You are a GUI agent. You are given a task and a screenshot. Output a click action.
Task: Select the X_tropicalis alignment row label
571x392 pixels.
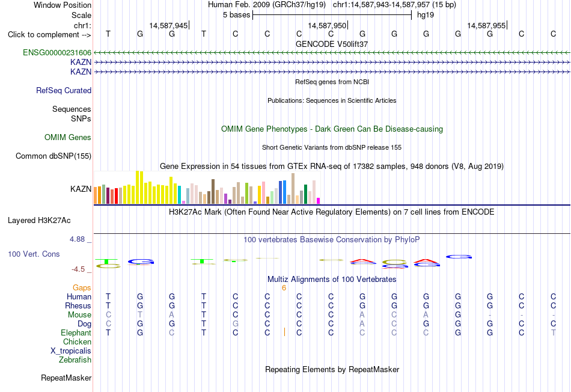[71, 351]
